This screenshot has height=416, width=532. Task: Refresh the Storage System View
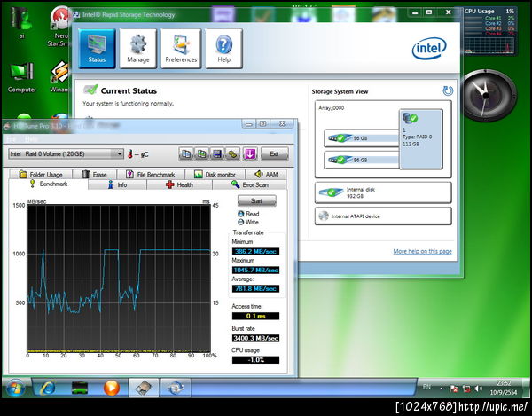(x=448, y=90)
